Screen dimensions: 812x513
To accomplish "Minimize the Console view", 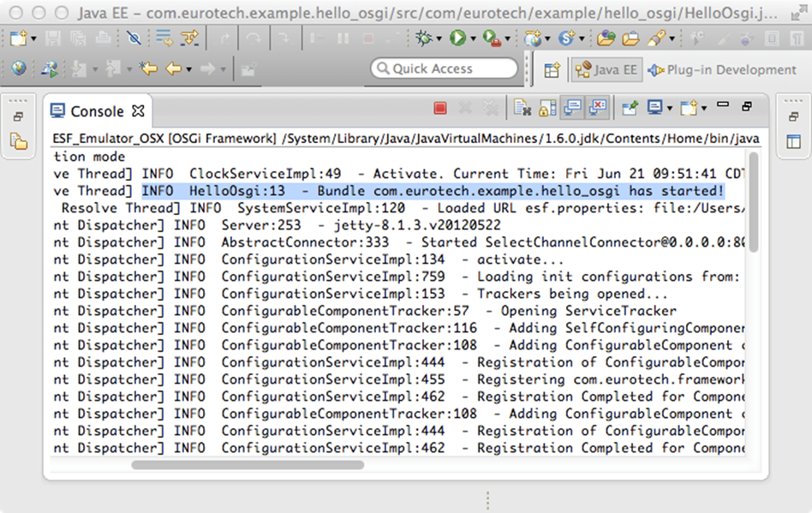I will [723, 105].
